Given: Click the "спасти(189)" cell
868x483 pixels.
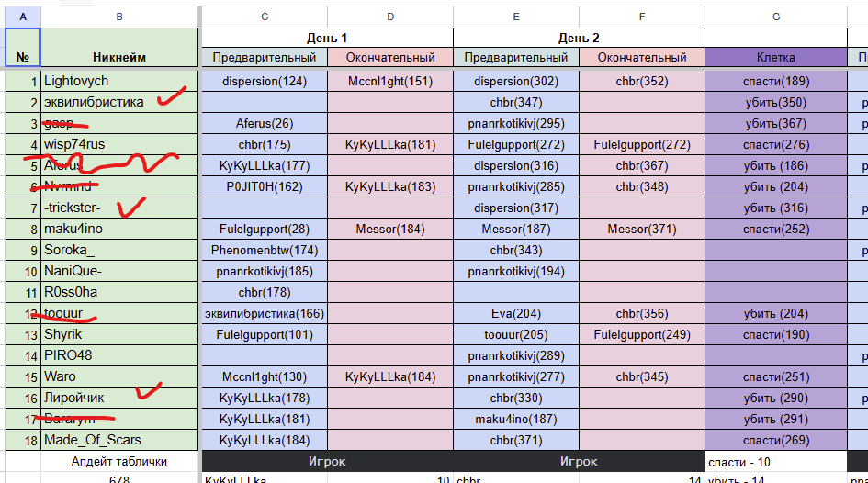Looking at the screenshot, I should [776, 81].
